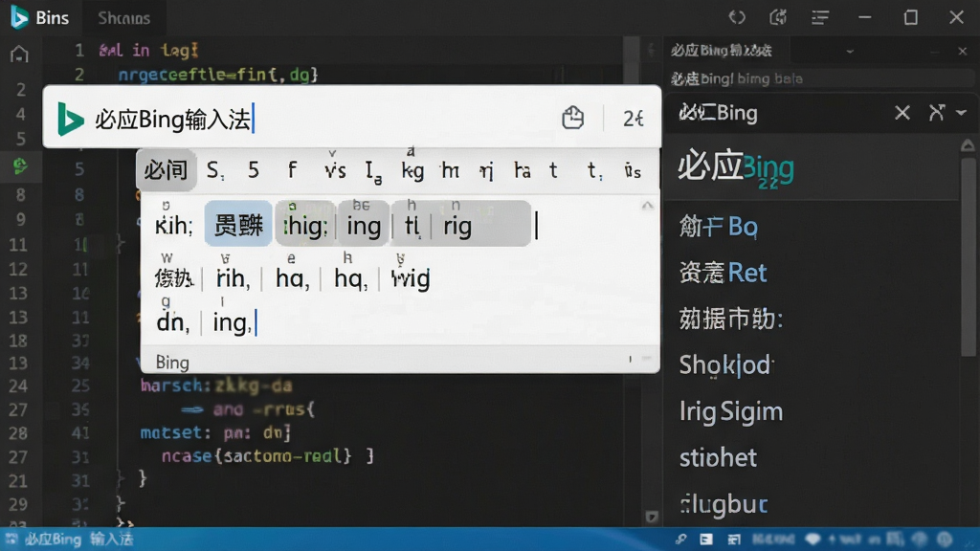Click the key icon in status bar
The height and width of the screenshot is (551, 980).
(x=680, y=540)
